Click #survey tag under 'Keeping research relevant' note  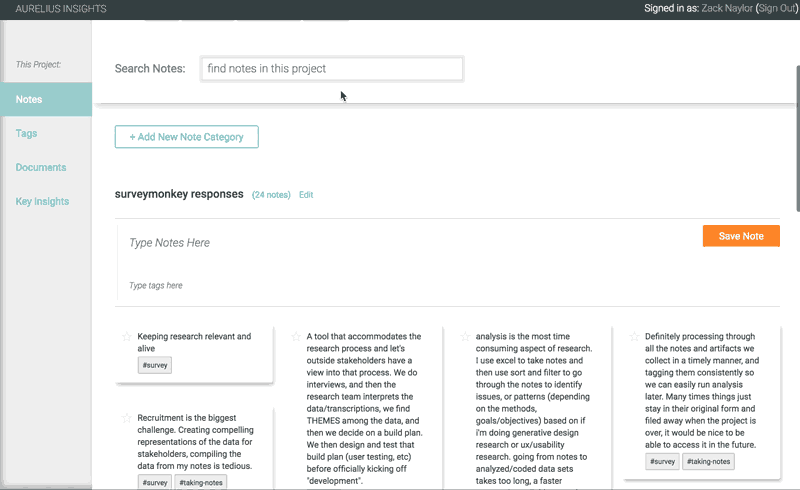tap(155, 366)
